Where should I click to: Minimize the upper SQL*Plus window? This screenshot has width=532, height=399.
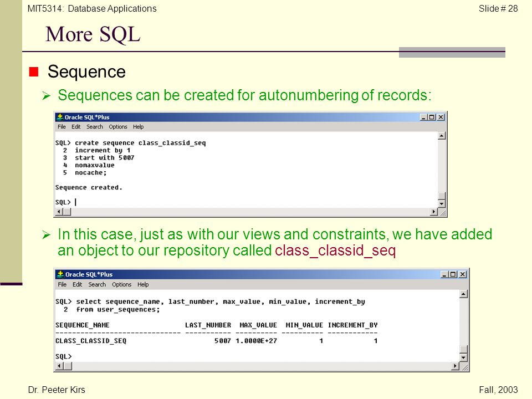click(423, 117)
